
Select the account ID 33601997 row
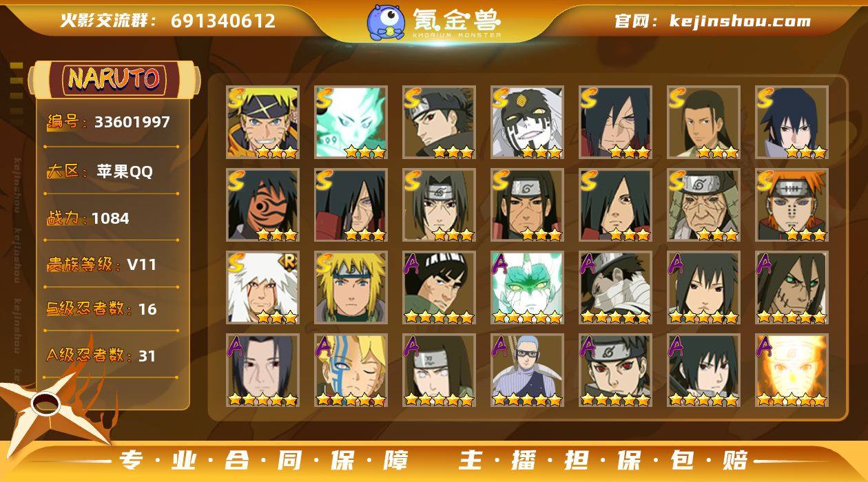(x=110, y=123)
